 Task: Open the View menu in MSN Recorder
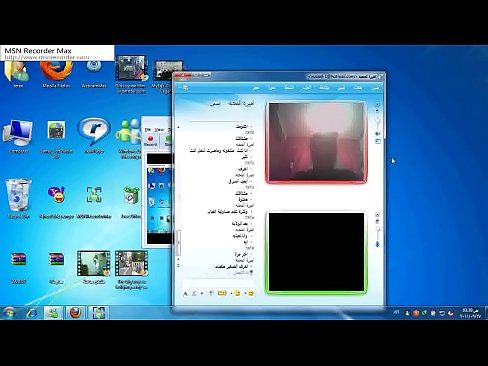(x=159, y=129)
